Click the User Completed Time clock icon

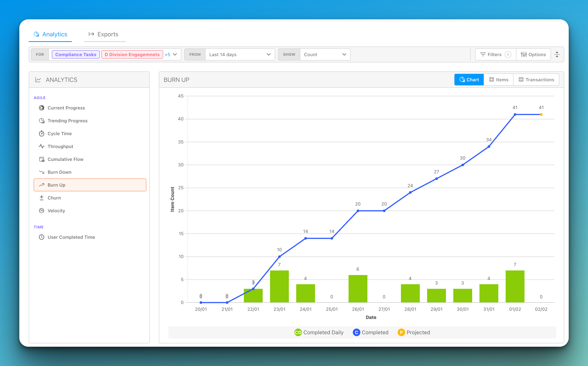coord(42,237)
